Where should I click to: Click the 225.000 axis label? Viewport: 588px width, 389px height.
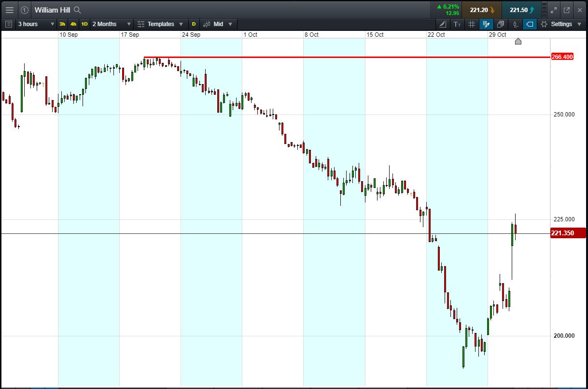[x=563, y=219]
